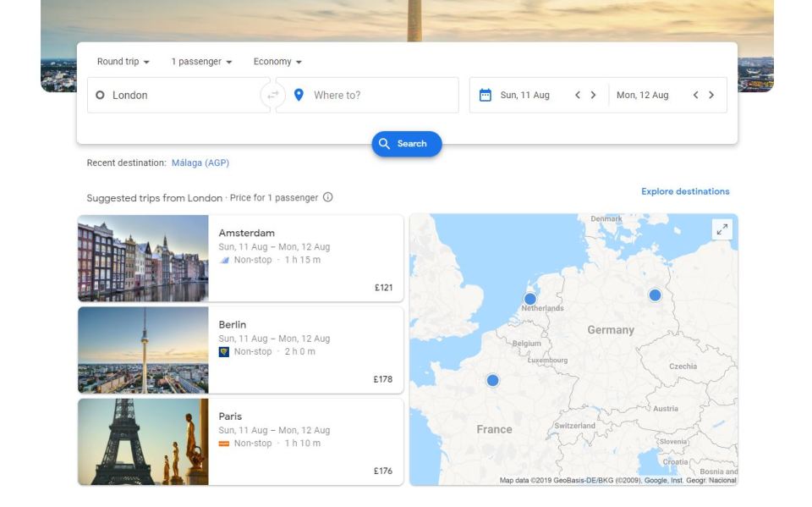Go to previous day for Sun, 11 Aug
The width and height of the screenshot is (812, 507).
coord(578,95)
